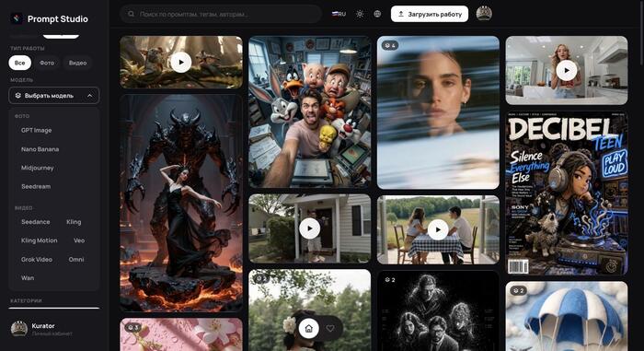Viewport: 644px width, 351px height.
Task: Choose Nano Banana model
Action: point(40,149)
